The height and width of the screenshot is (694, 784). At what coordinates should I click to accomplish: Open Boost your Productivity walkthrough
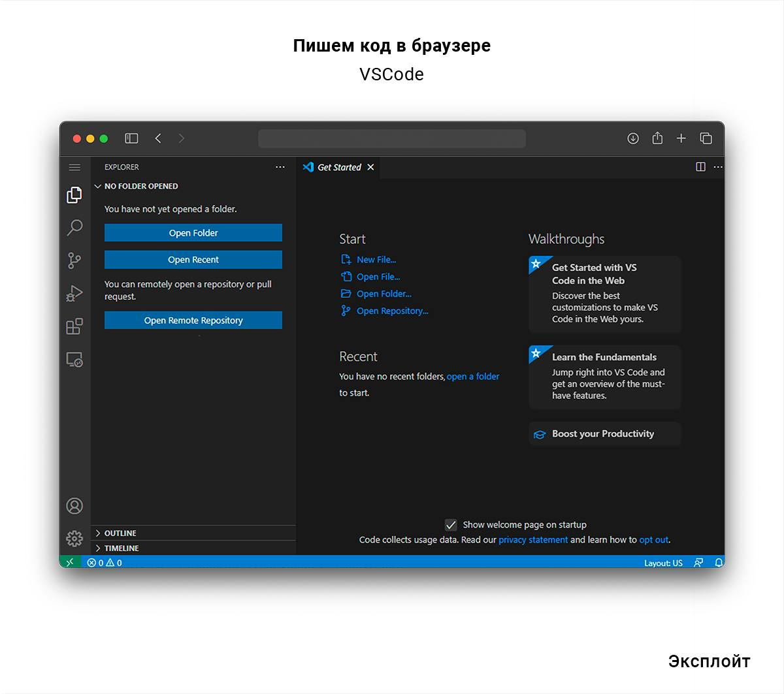click(605, 434)
